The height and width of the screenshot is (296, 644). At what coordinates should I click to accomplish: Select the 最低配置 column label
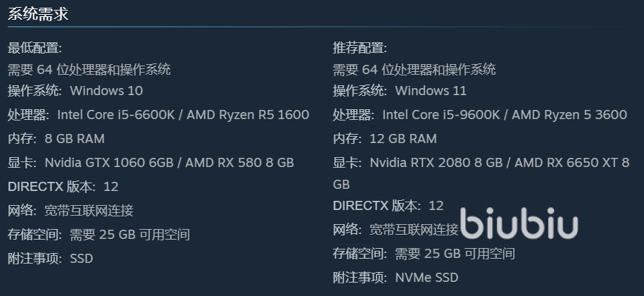point(34,48)
